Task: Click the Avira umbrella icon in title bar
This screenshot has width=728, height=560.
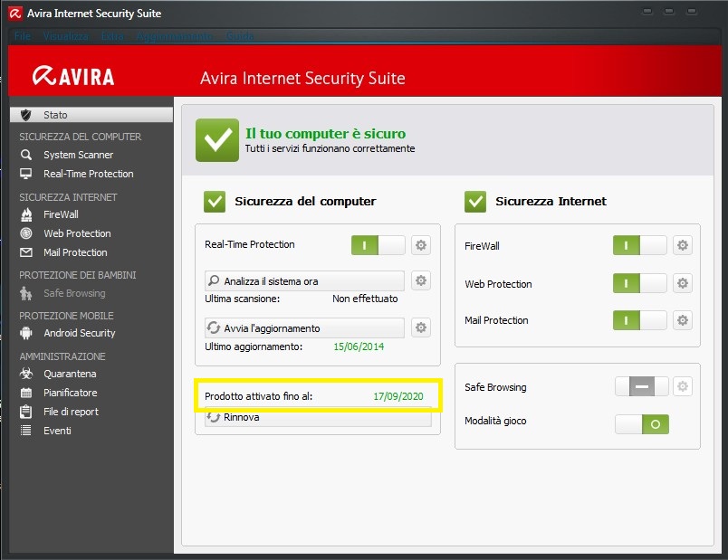Action: 15,14
